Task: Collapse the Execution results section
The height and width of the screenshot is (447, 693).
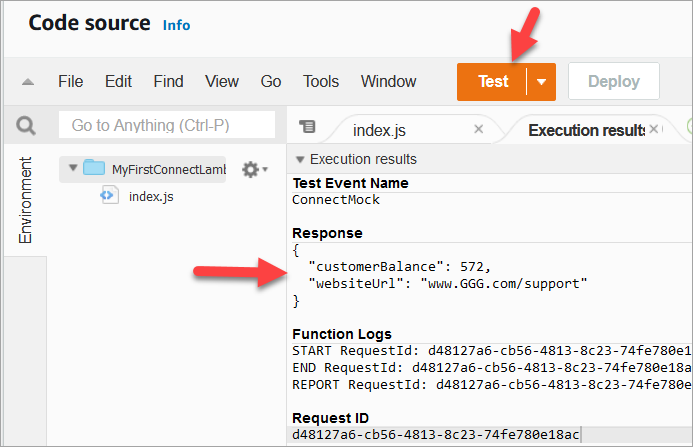Action: coord(300,159)
